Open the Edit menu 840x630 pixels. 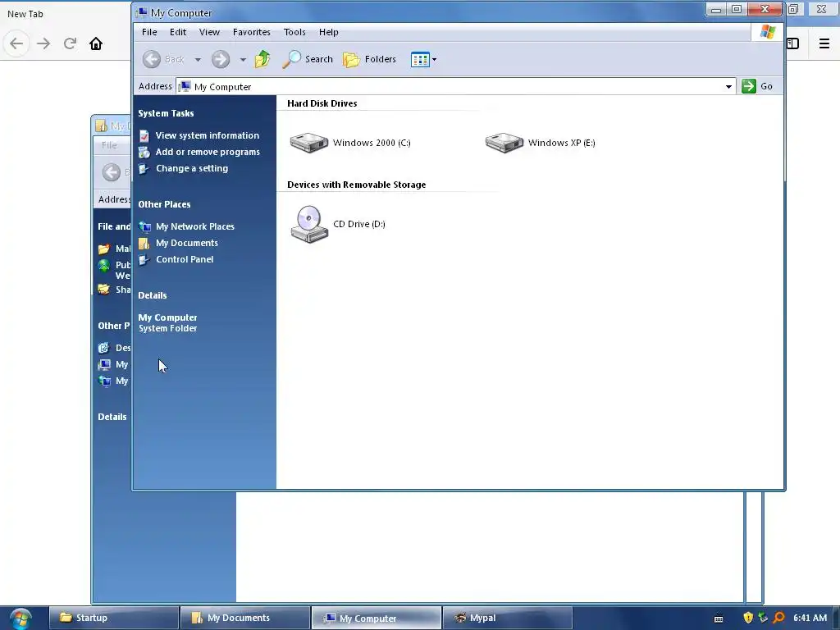click(x=178, y=32)
